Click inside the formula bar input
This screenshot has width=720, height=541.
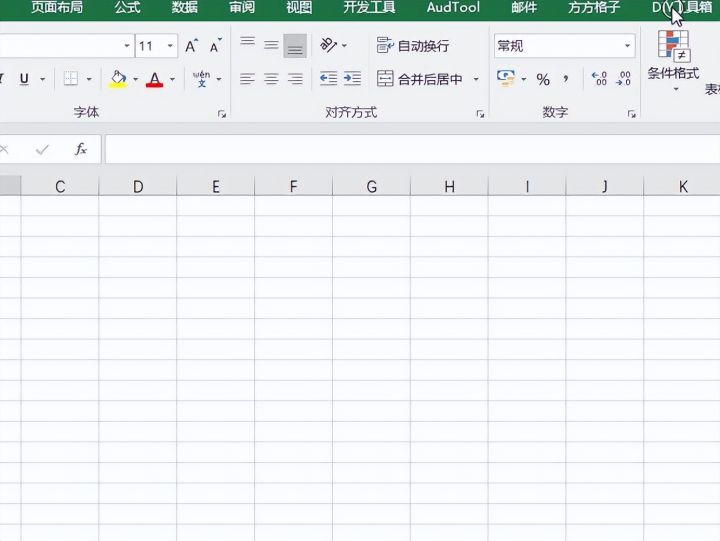pyautogui.click(x=412, y=149)
